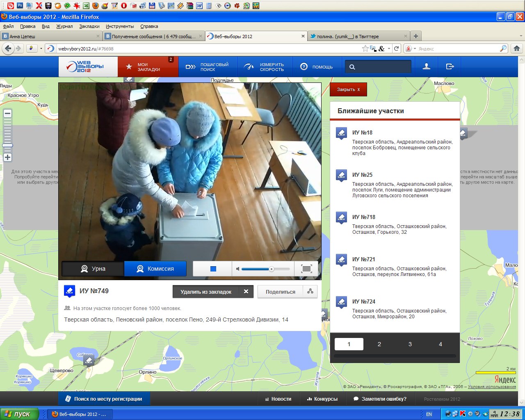The height and width of the screenshot is (420, 525).
Task: Expand the Yandex search engine dropdown
Action: click(x=414, y=49)
